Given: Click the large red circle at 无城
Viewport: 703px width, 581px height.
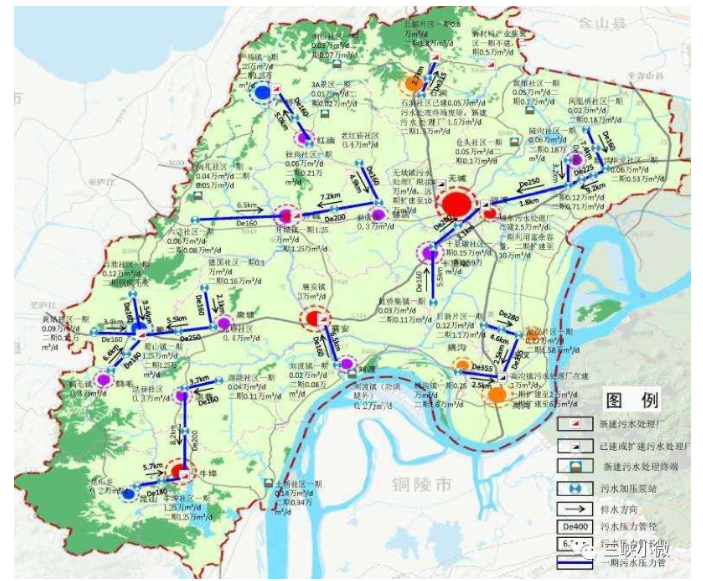Looking at the screenshot, I should (456, 204).
